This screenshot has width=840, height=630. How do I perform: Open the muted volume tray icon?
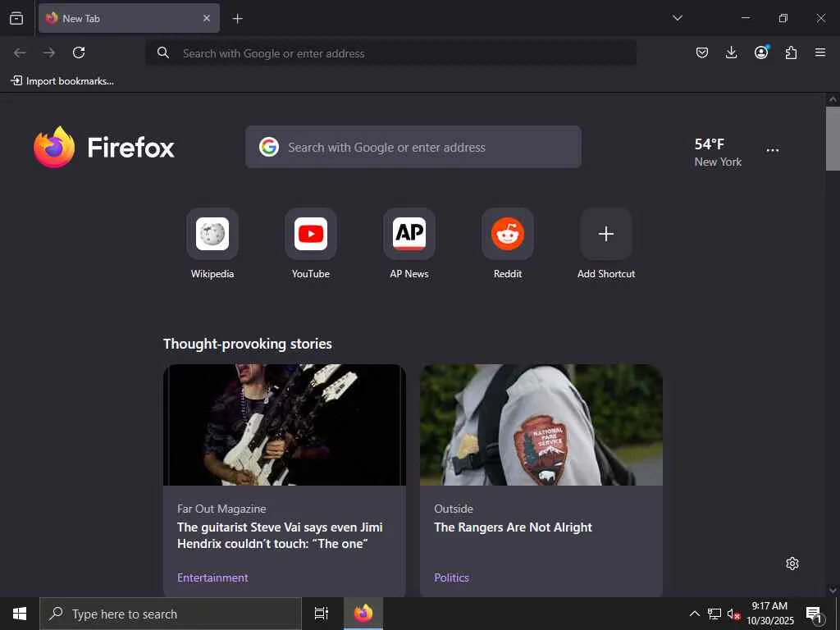click(733, 614)
